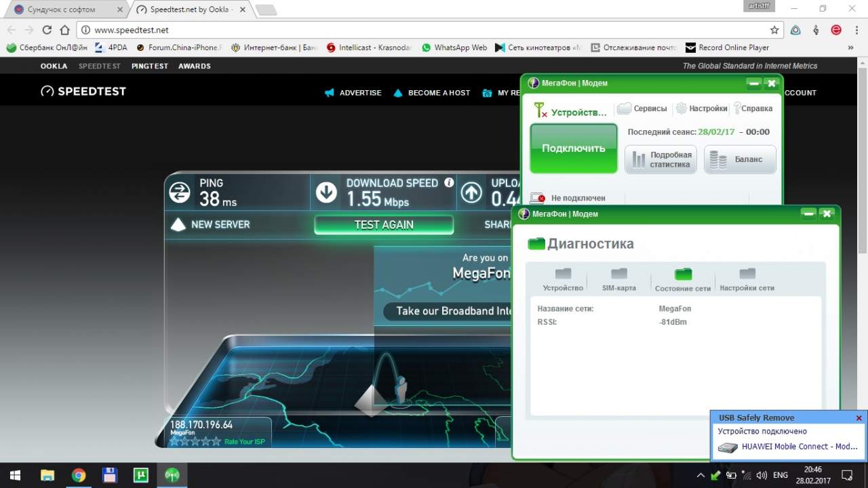Click the green Подключить button

click(574, 148)
